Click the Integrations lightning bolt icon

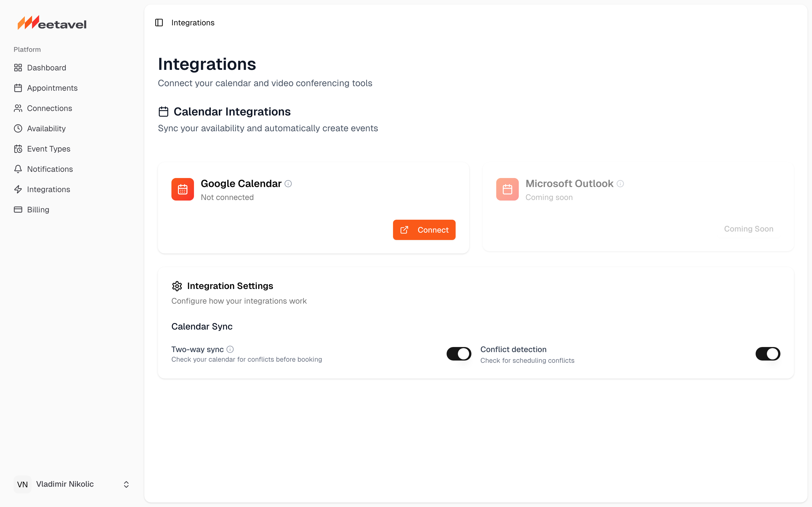pos(18,189)
